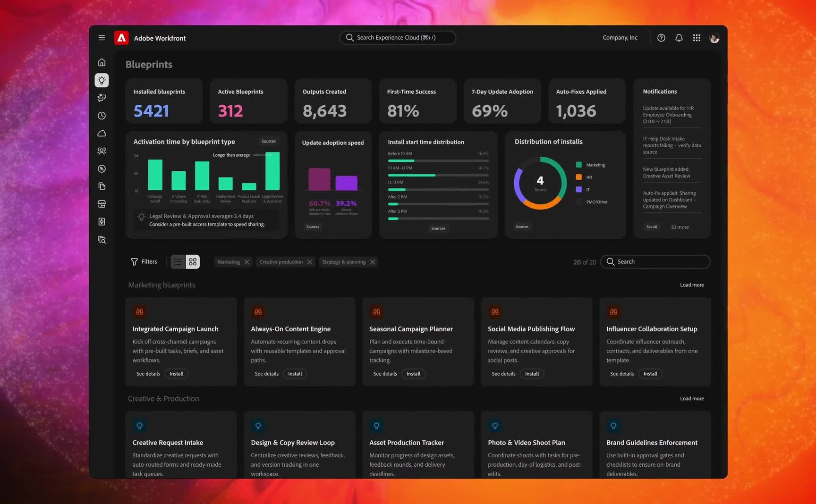The image size is (816, 504).
Task: Click the First-Time Success 81% card
Action: point(417,101)
